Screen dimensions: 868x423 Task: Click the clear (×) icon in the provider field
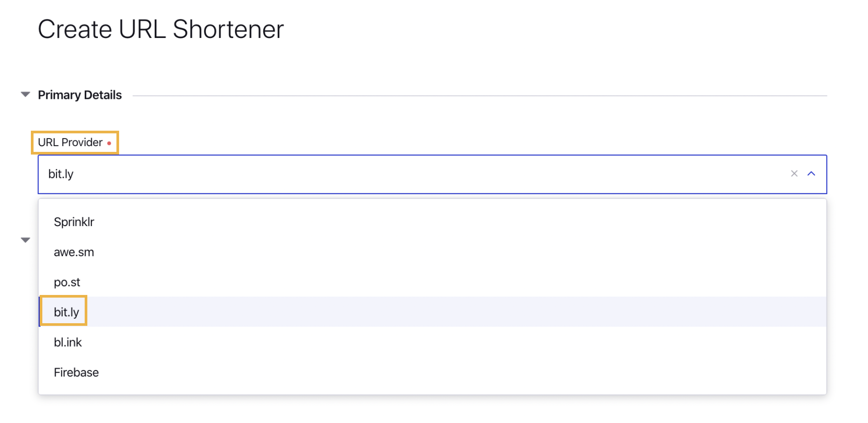[794, 174]
